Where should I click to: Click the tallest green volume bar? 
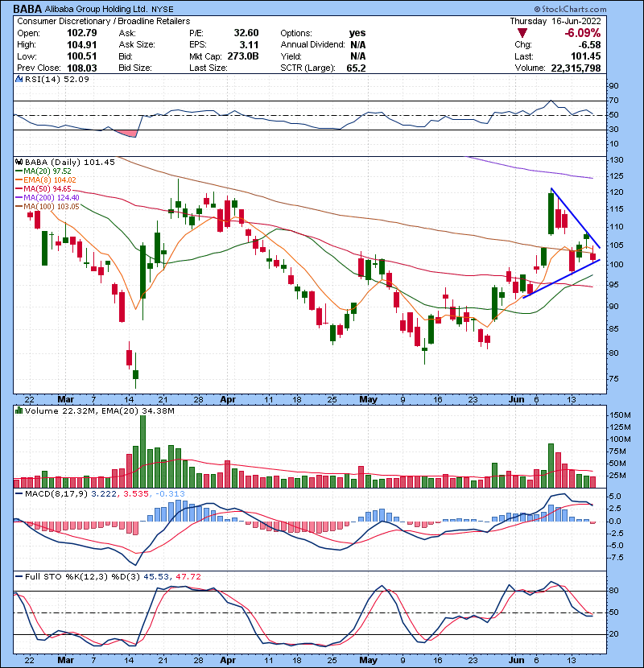point(142,452)
